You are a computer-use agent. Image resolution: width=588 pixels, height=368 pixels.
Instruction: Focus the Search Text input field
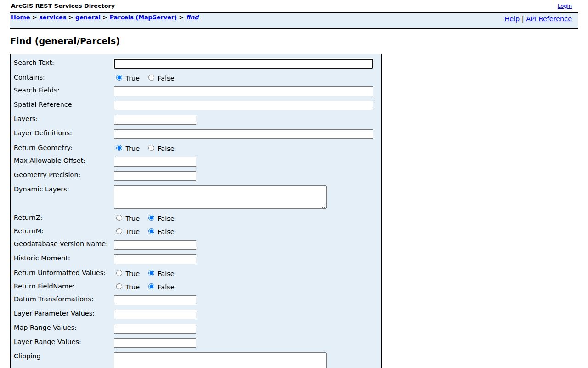243,64
